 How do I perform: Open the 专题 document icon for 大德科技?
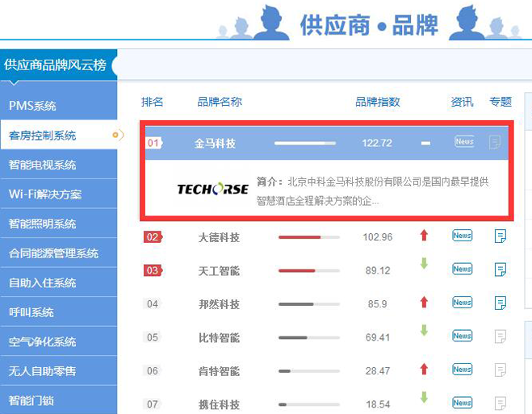(501, 236)
